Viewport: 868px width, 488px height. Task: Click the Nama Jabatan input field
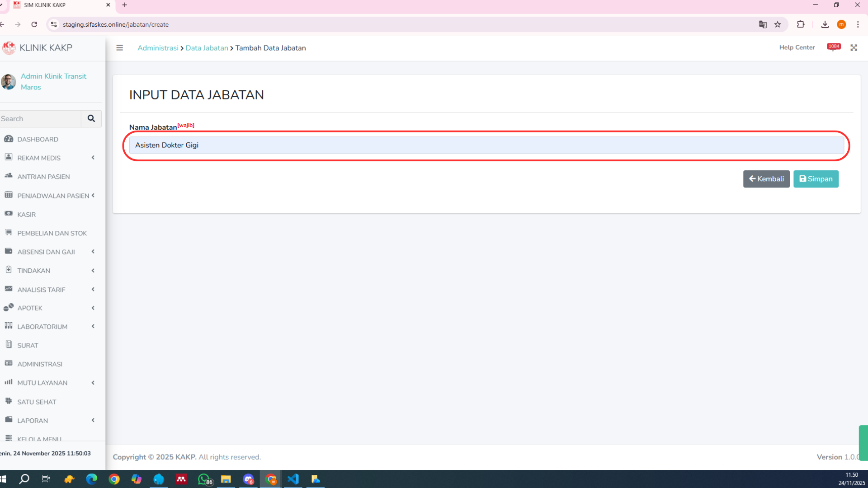point(486,145)
